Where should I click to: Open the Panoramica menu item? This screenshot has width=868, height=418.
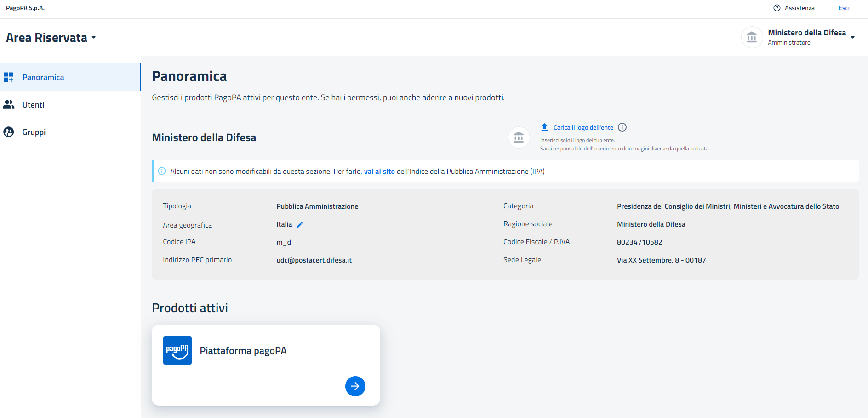tap(43, 77)
